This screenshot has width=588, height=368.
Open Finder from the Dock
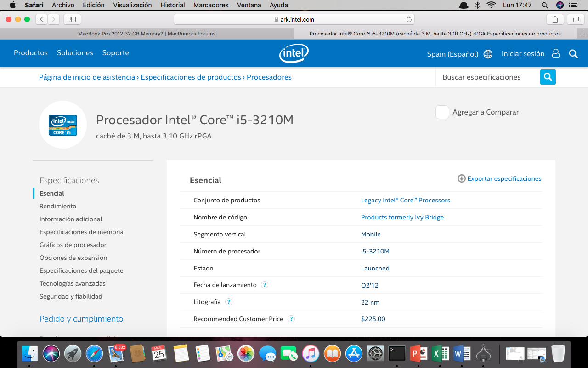[30, 353]
